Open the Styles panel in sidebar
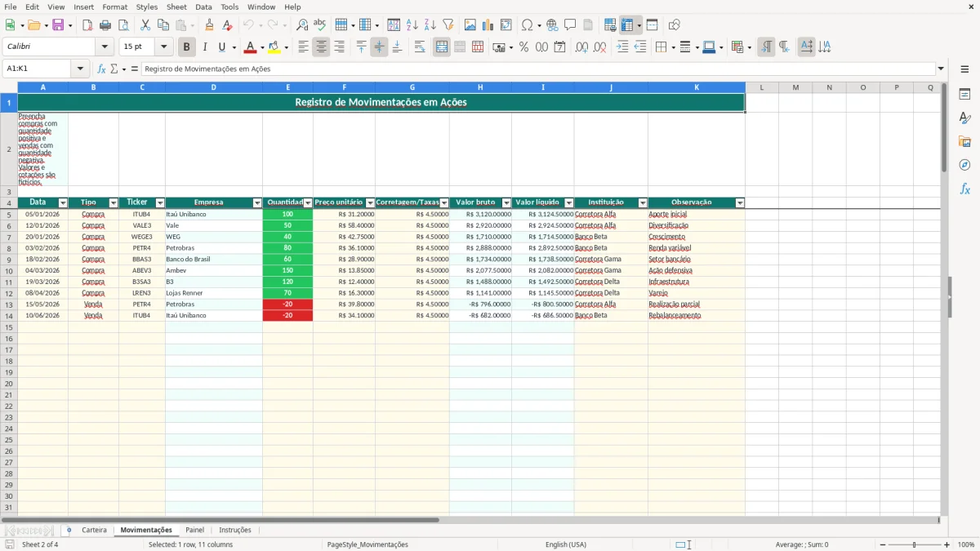 (x=964, y=118)
